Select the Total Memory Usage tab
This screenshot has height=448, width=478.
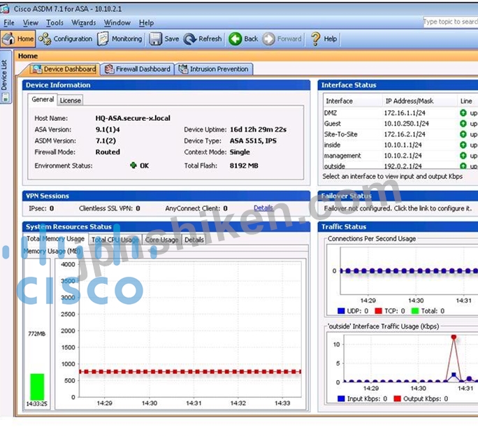(55, 239)
